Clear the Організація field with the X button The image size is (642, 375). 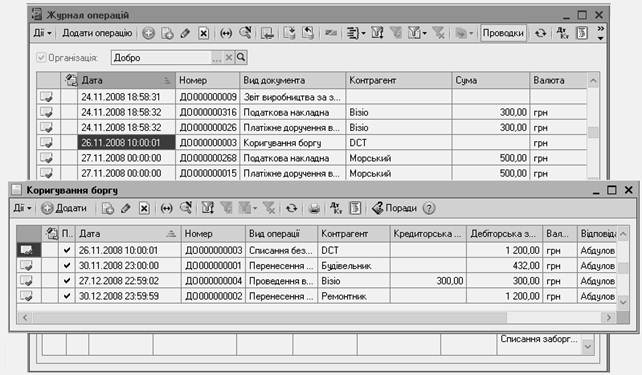[229, 57]
